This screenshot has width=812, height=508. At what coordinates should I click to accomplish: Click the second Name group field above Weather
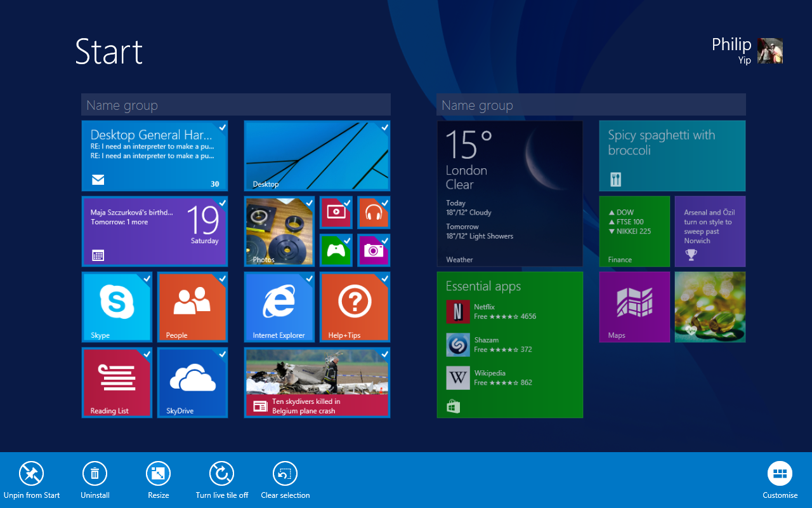tap(591, 105)
